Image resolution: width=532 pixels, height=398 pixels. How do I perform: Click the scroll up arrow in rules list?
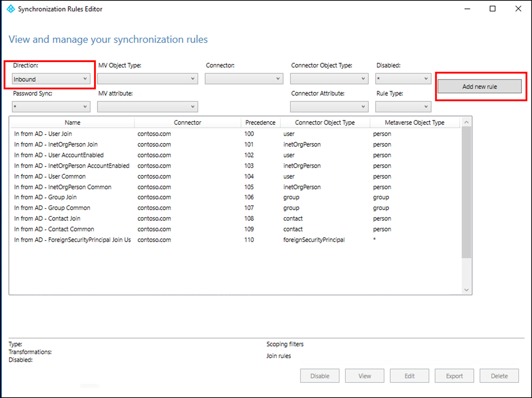pos(466,122)
